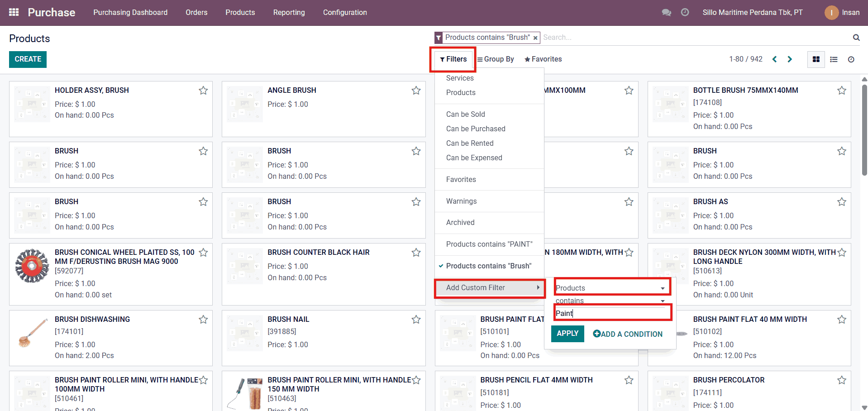Image resolution: width=868 pixels, height=411 pixels.
Task: Star the ANGLE BRUSH product
Action: (416, 91)
